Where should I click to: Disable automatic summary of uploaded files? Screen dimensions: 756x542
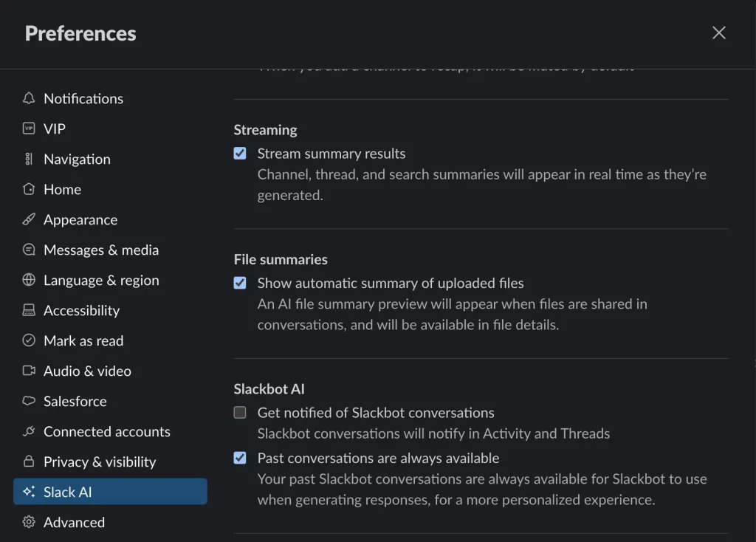(x=240, y=283)
